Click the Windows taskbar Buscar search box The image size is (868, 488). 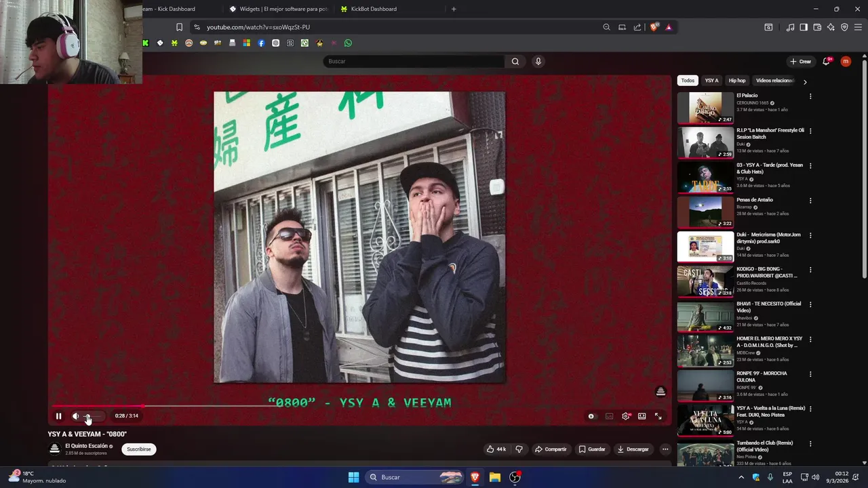click(415, 477)
